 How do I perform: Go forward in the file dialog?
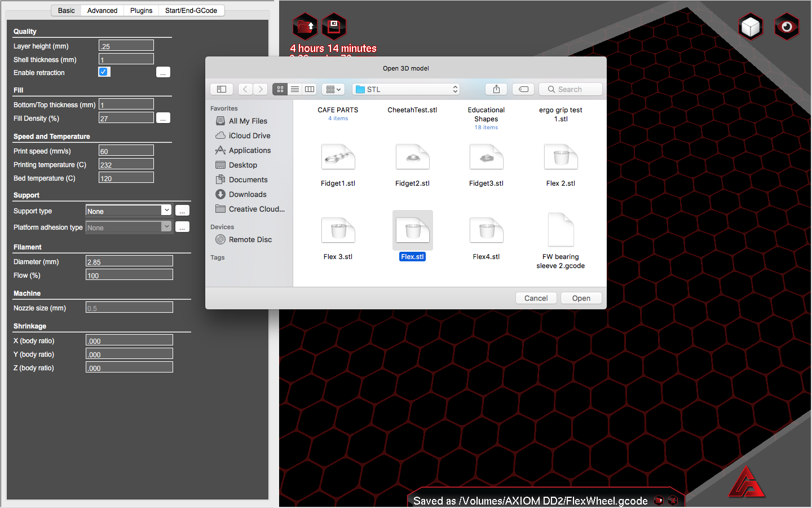(261, 89)
